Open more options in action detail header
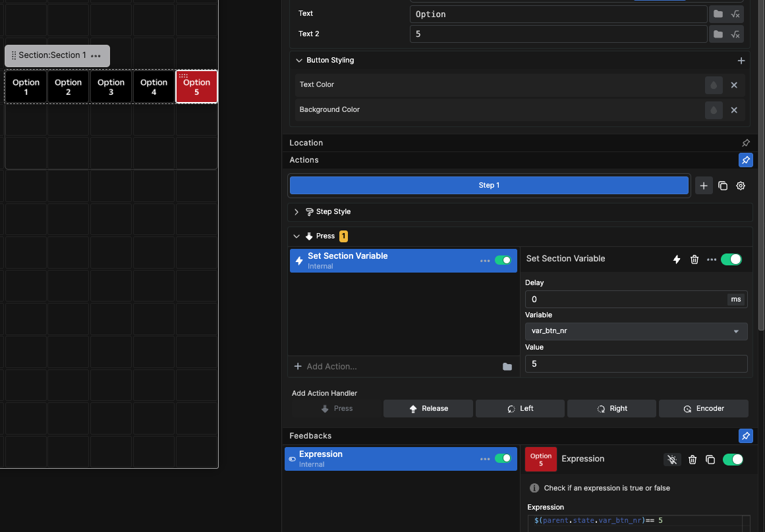The width and height of the screenshot is (765, 532). 712,259
